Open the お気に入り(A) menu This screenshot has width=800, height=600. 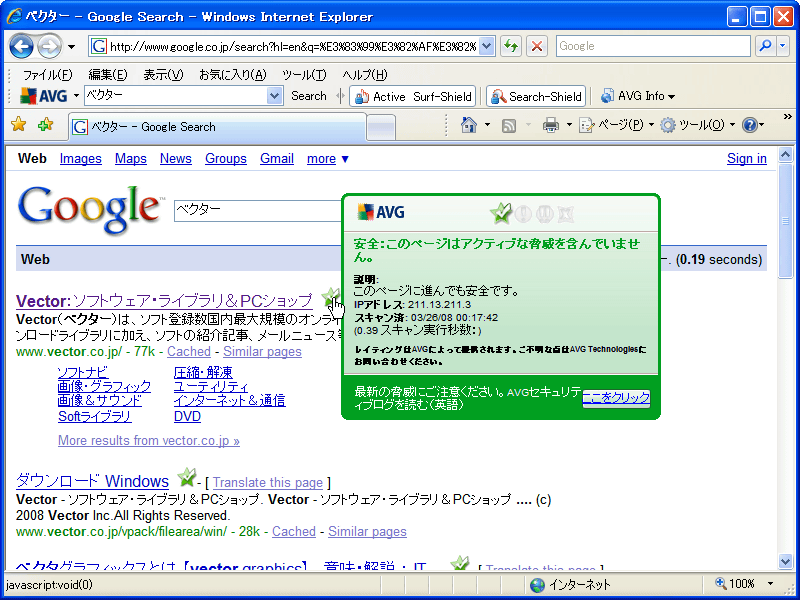pos(233,75)
